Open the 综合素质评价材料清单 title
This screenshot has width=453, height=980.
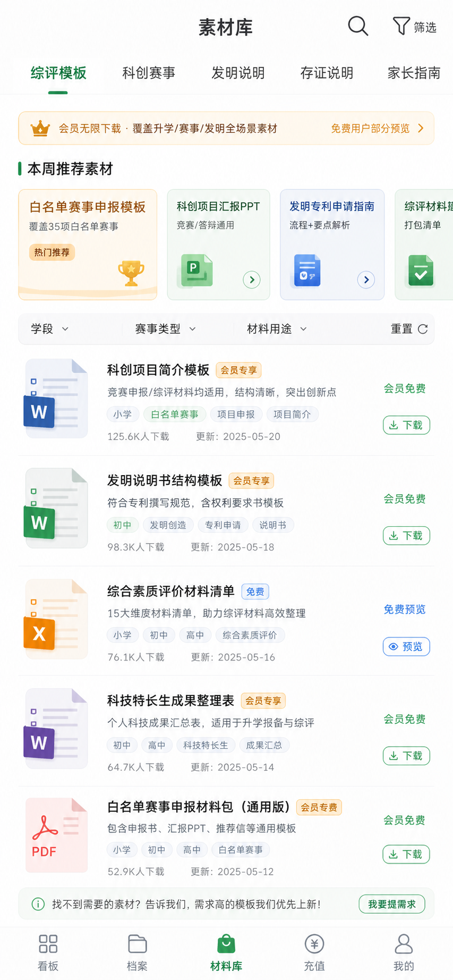click(171, 591)
